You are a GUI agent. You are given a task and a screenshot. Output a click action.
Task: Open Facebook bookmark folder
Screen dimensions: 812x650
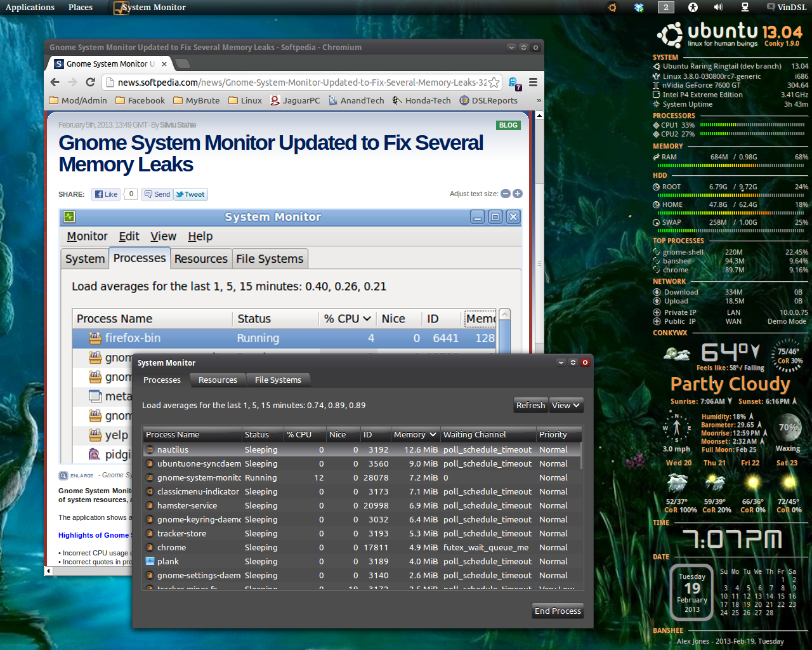[140, 100]
